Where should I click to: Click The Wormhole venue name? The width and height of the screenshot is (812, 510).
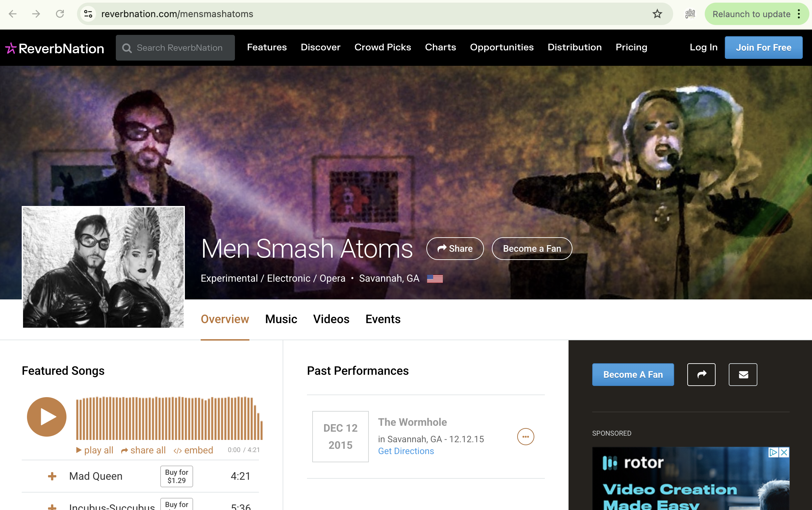(x=412, y=422)
